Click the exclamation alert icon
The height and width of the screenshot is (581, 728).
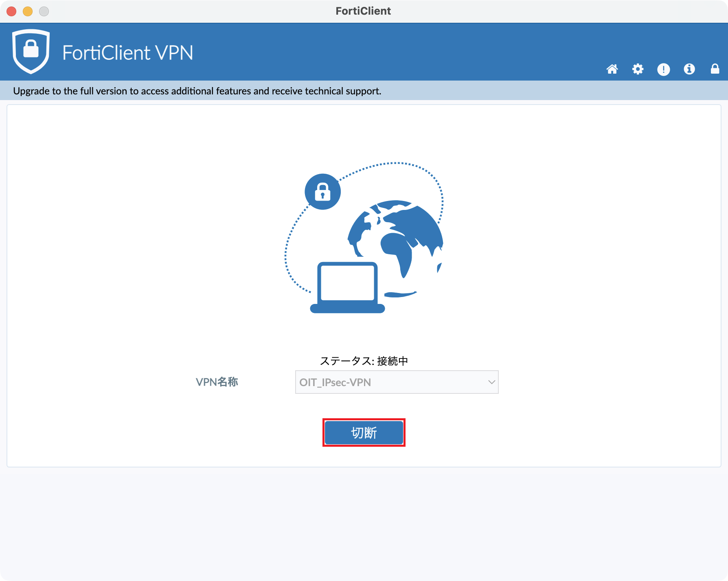coord(663,69)
